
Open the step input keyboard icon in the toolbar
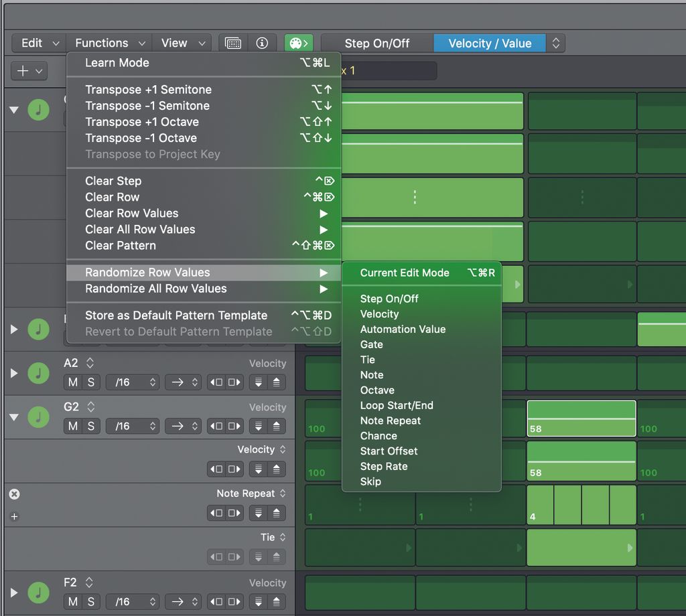[232, 42]
